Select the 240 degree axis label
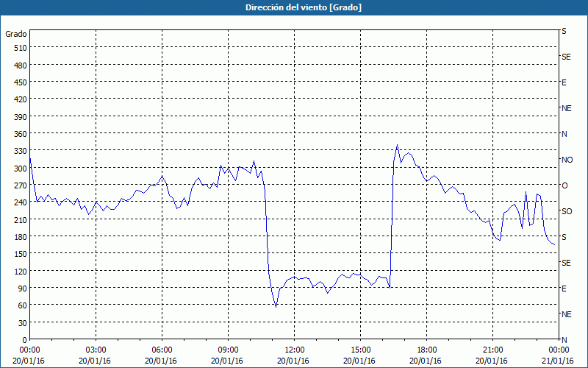 pyautogui.click(x=20, y=203)
